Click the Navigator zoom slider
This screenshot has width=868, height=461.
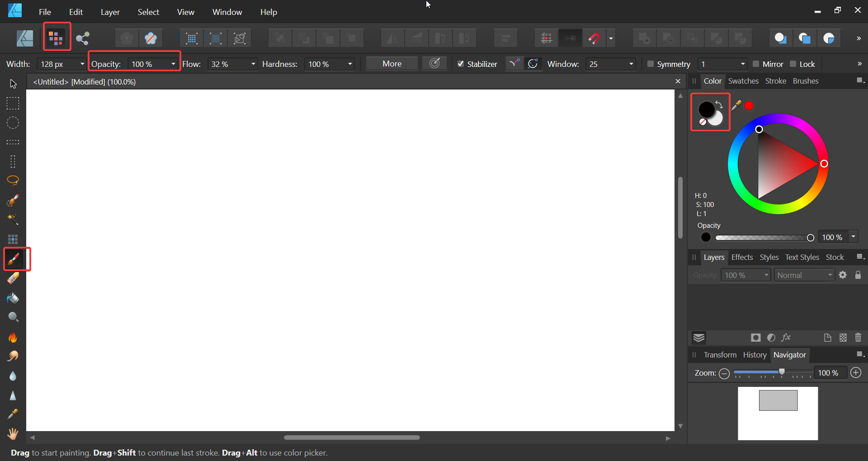point(773,373)
